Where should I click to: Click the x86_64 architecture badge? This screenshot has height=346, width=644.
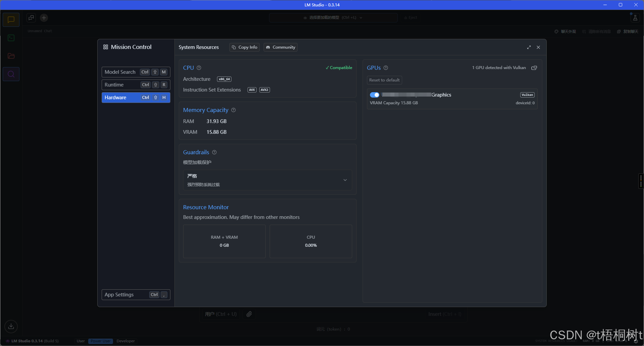click(224, 79)
